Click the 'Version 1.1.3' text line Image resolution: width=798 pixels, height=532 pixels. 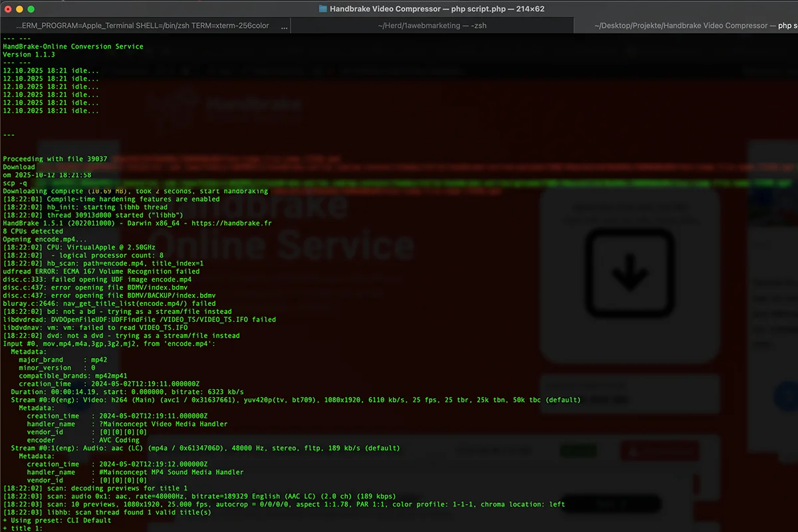[x=29, y=55]
